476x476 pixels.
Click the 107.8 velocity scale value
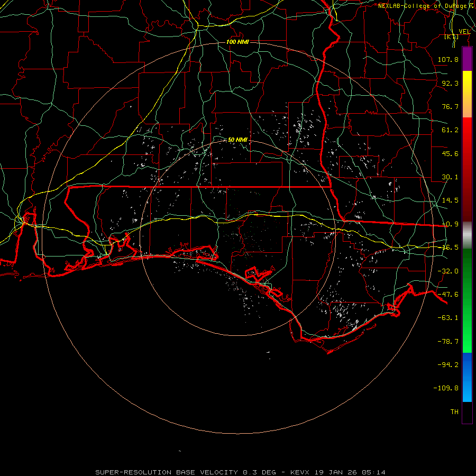click(x=448, y=59)
